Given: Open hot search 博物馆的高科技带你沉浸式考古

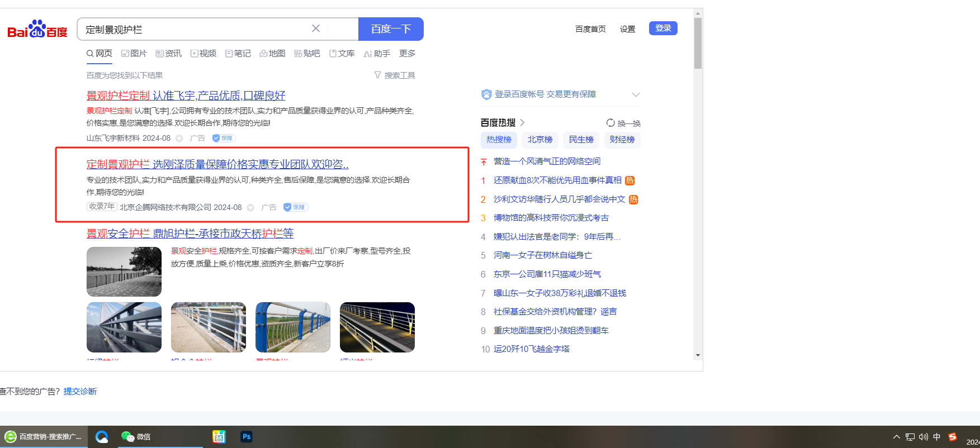Looking at the screenshot, I should tap(551, 218).
